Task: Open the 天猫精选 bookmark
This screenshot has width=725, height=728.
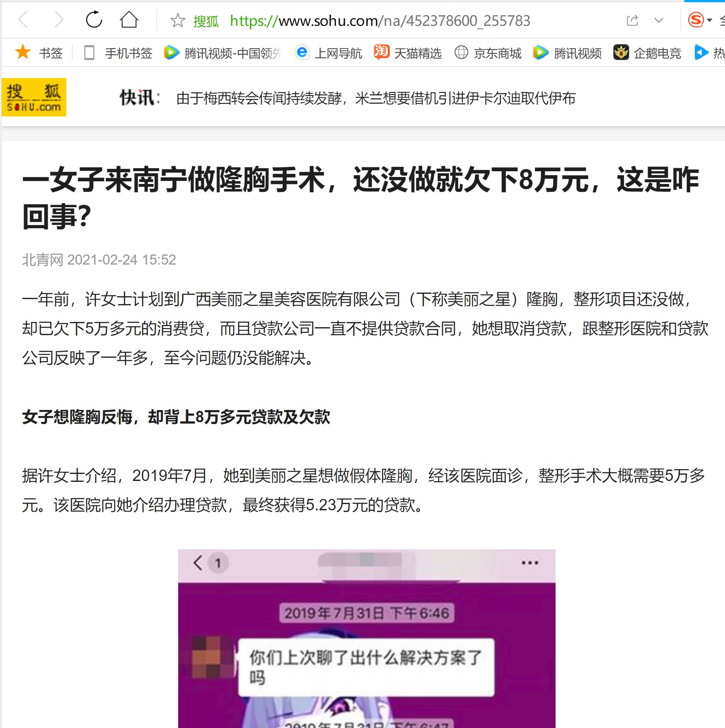Action: [x=408, y=53]
